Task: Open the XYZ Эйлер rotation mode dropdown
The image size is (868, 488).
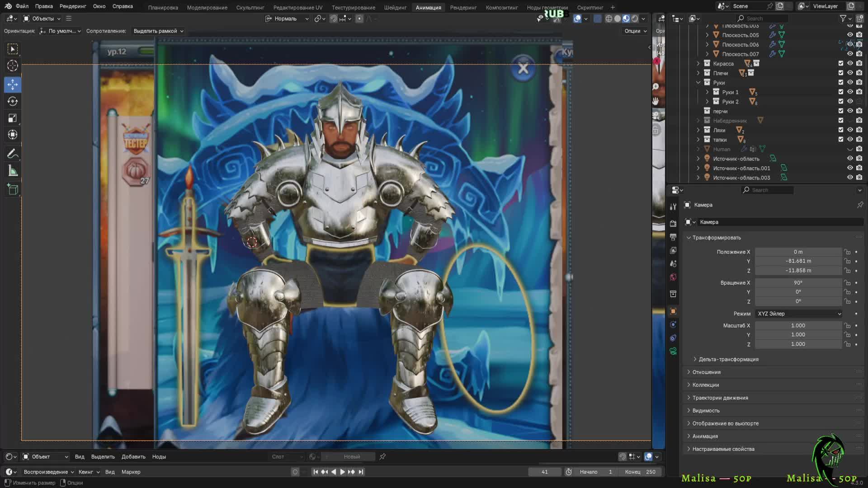Action: pos(799,314)
